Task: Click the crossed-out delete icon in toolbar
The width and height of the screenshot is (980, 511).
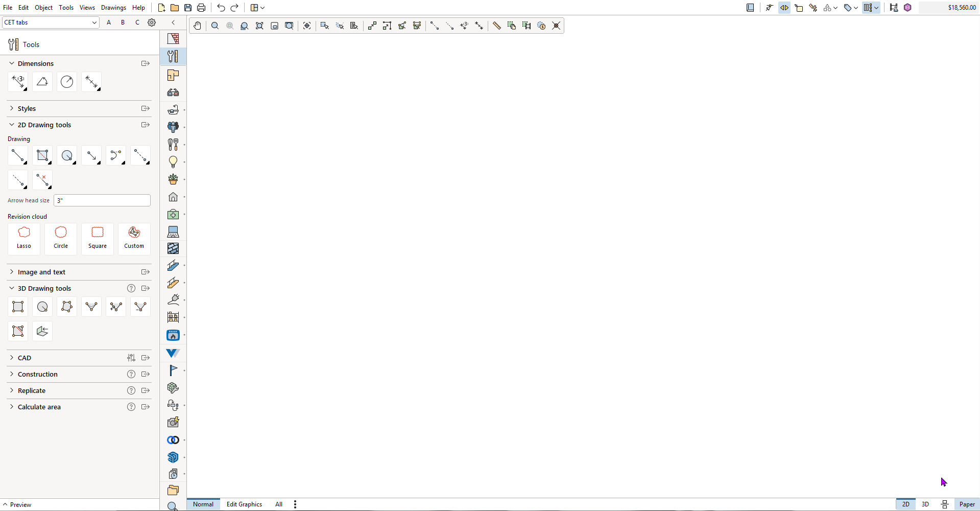Action: point(556,26)
